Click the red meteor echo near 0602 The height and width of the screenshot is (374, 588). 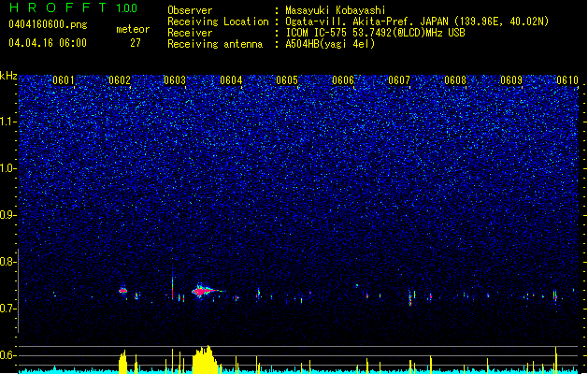(123, 291)
